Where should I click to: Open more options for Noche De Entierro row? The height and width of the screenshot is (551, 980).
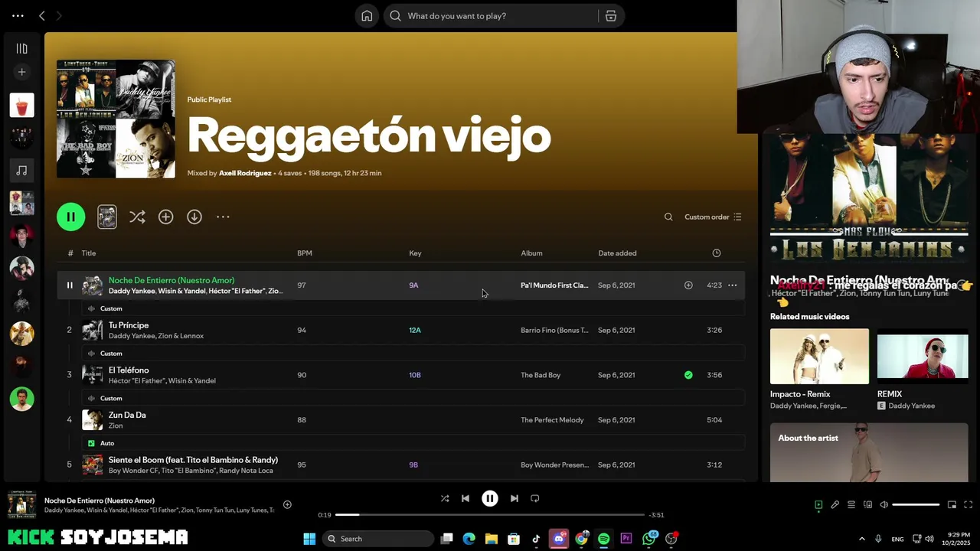tap(733, 285)
